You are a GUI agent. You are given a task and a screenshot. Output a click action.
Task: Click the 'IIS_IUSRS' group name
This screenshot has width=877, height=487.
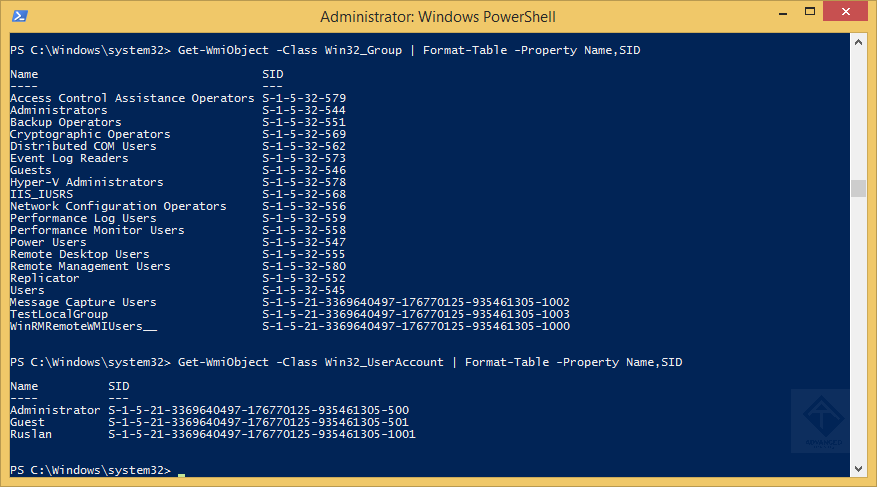[41, 194]
